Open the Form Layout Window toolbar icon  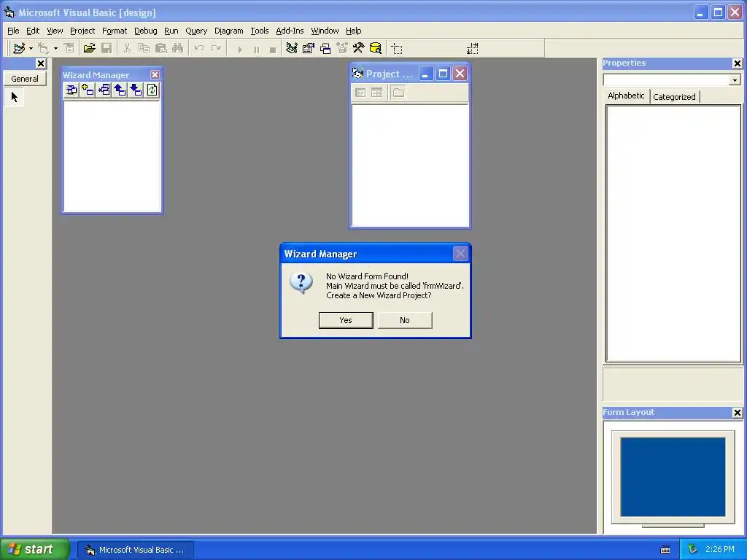(x=325, y=48)
